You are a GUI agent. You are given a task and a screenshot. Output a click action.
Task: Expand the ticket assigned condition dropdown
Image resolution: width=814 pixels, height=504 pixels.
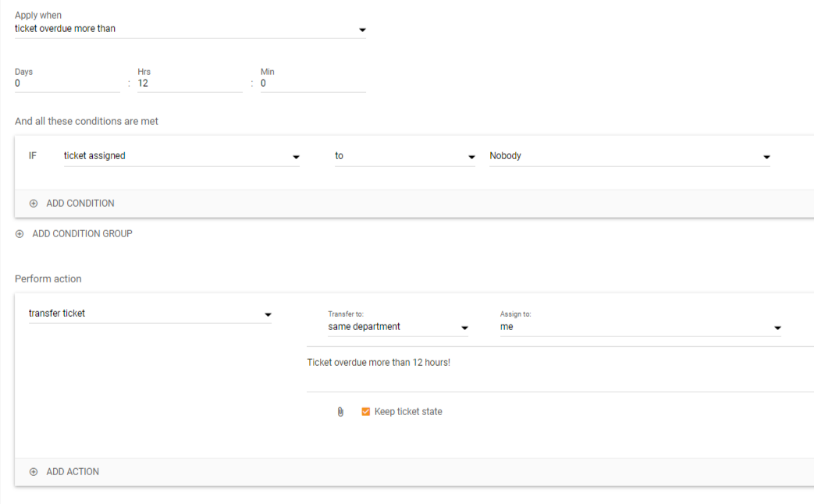(181, 156)
